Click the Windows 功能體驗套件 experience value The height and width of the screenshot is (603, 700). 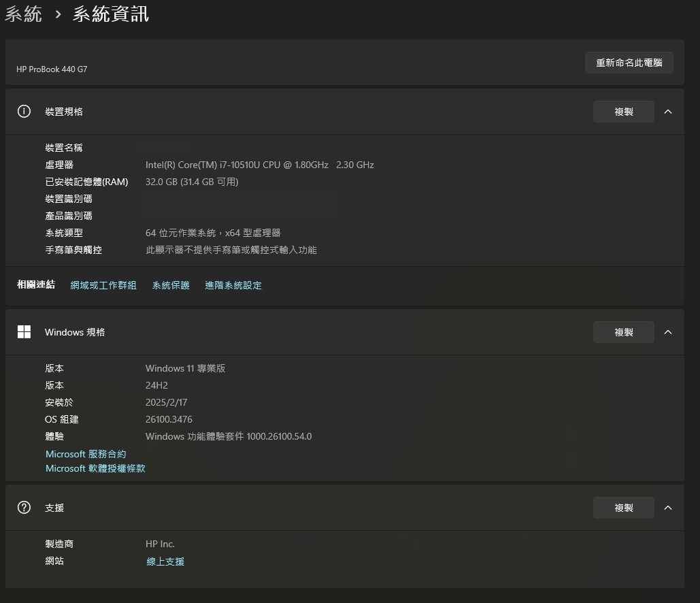(x=229, y=436)
